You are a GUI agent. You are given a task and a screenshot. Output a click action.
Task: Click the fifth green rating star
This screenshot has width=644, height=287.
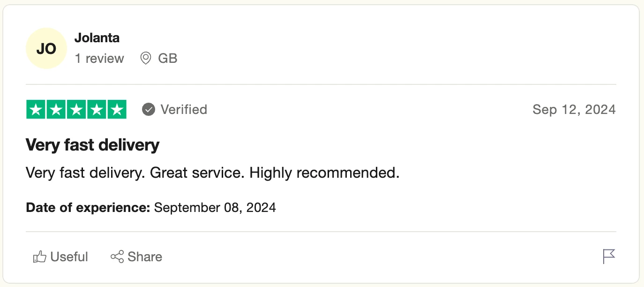coord(117,110)
